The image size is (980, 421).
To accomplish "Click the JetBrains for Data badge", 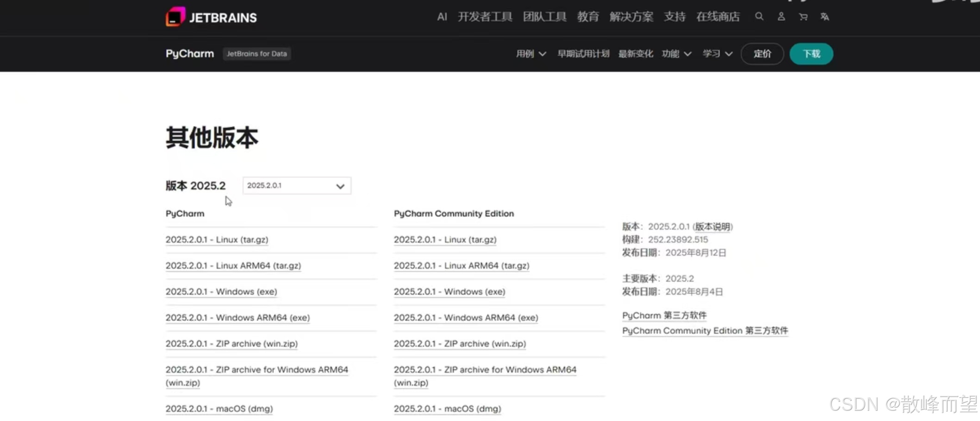I will (257, 54).
